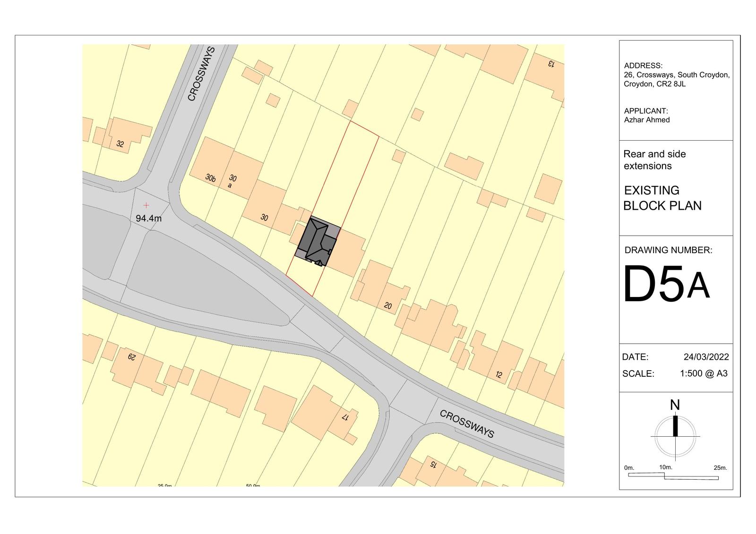This screenshot has height=534, width=756.
Task: Click the house labelled 30b
Action: click(210, 178)
